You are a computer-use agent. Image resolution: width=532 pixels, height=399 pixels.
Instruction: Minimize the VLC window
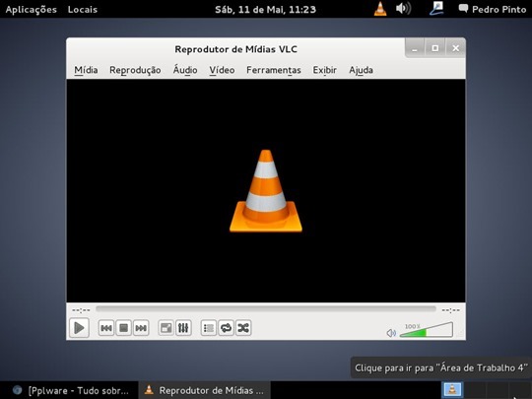coord(415,48)
